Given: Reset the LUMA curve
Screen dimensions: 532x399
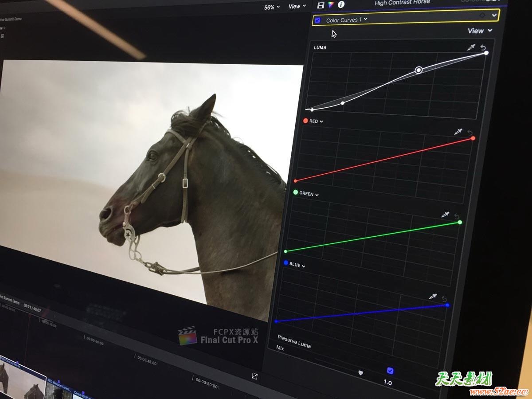Looking at the screenshot, I should 483,48.
